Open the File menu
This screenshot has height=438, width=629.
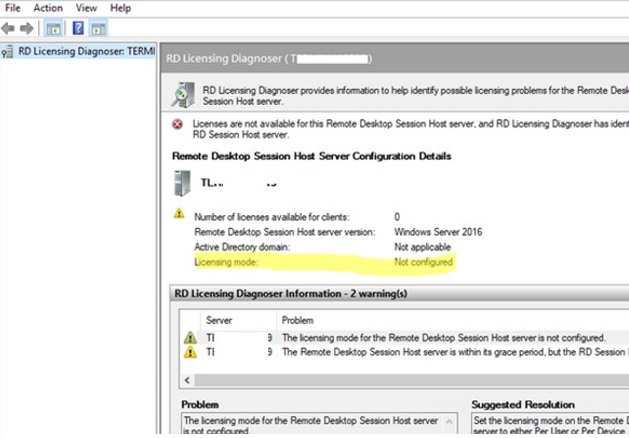(13, 8)
